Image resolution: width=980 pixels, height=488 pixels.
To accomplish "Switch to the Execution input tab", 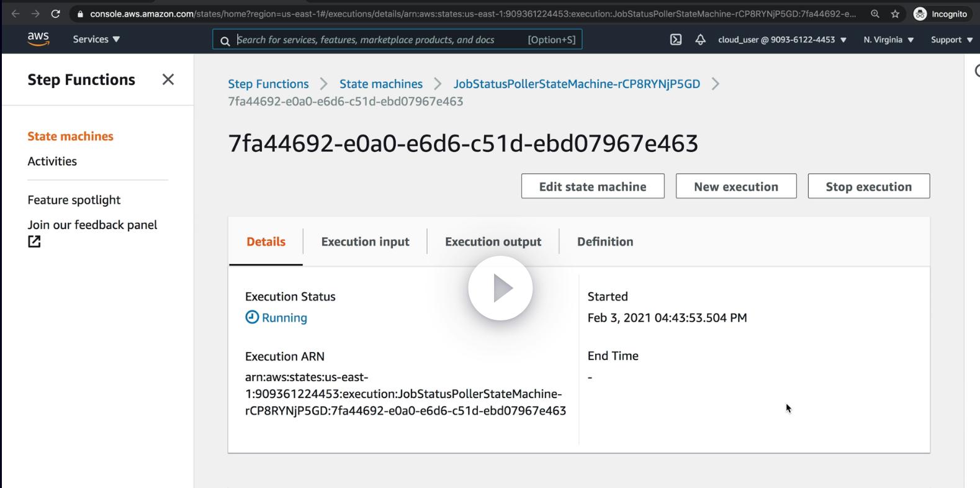I will (x=365, y=242).
